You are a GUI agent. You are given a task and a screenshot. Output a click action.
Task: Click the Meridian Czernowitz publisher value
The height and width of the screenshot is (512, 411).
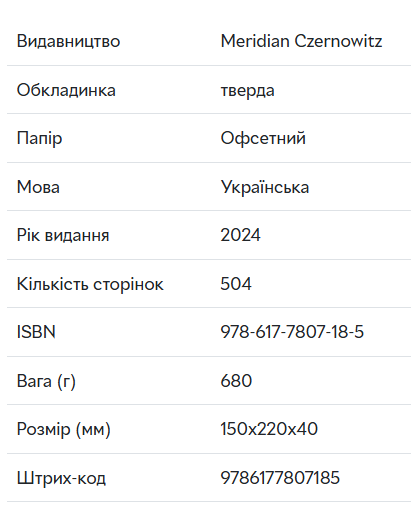(x=301, y=41)
